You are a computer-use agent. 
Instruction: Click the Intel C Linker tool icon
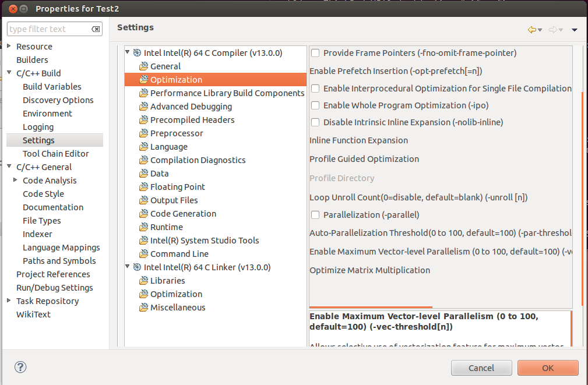[x=138, y=267]
